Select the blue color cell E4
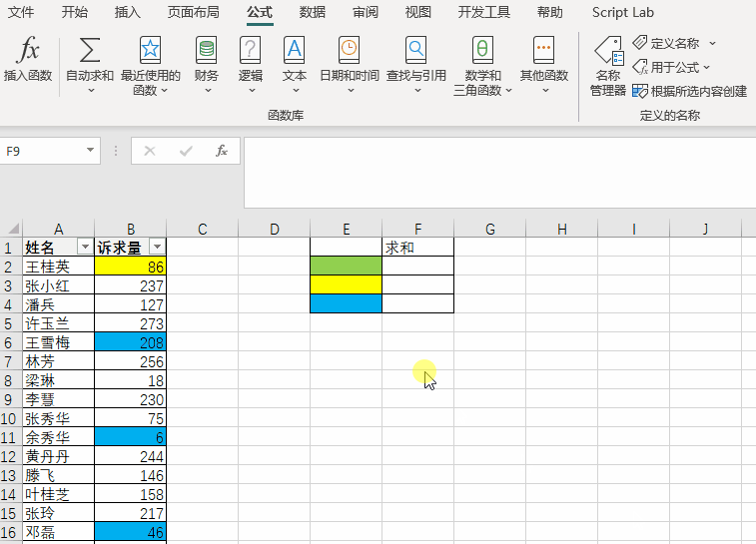Screen dimensions: 756x544 pos(347,303)
